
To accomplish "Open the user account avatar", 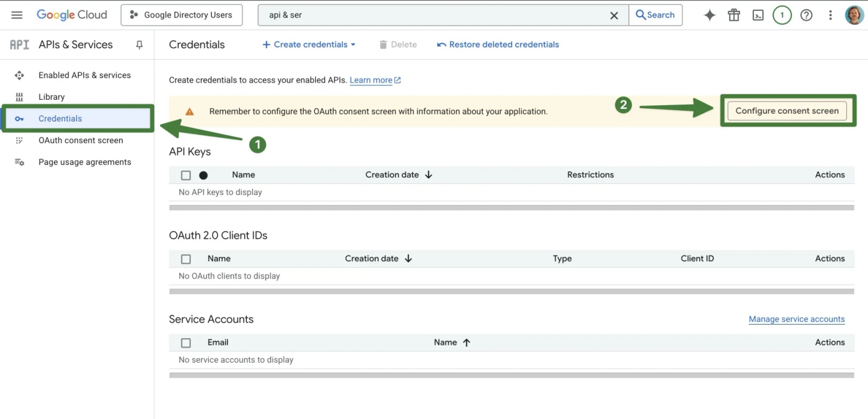I will tap(854, 15).
